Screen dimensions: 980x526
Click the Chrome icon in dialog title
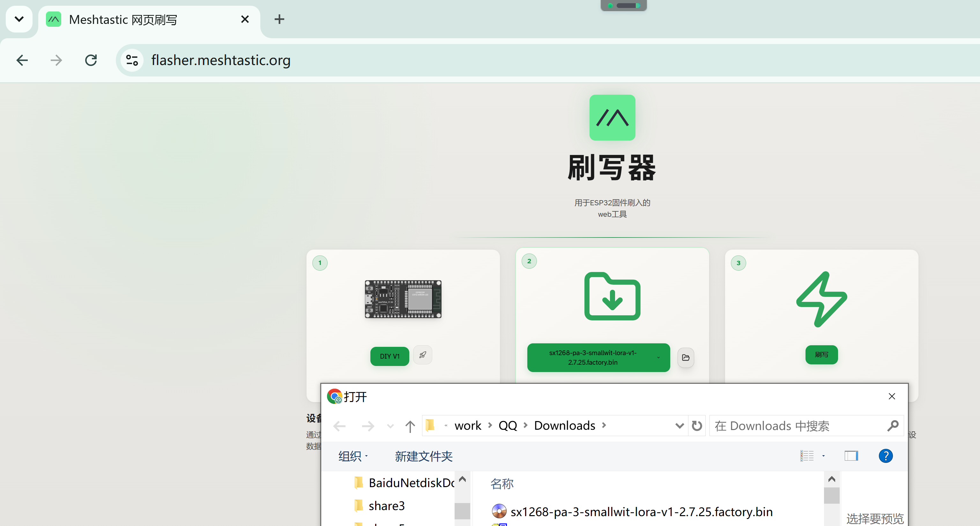[x=334, y=396]
